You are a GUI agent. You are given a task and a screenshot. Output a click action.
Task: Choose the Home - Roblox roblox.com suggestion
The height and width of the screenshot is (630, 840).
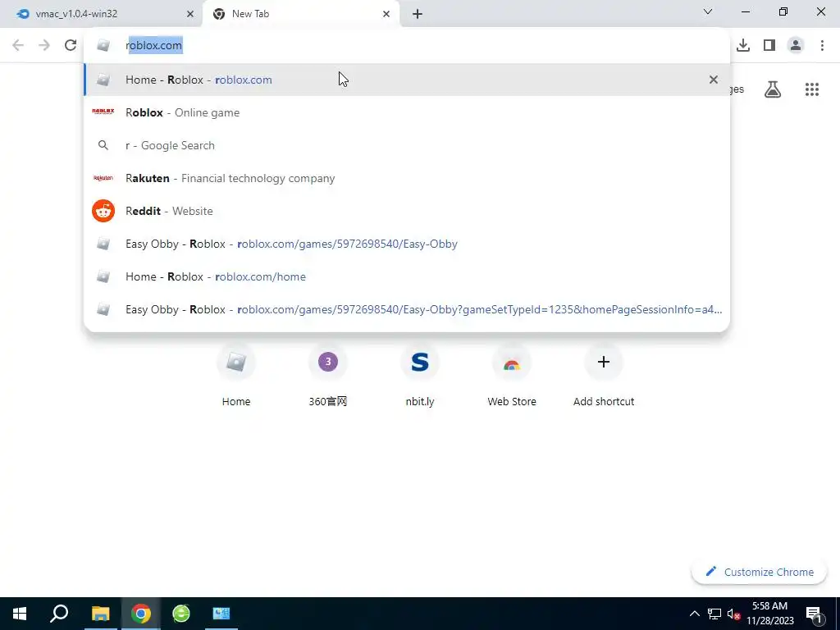pos(407,80)
